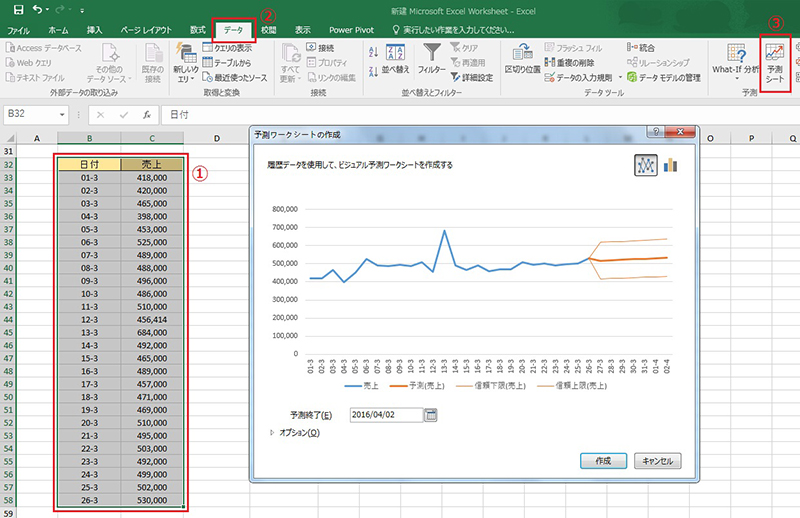Import from テキスト ファイル

coord(35,78)
